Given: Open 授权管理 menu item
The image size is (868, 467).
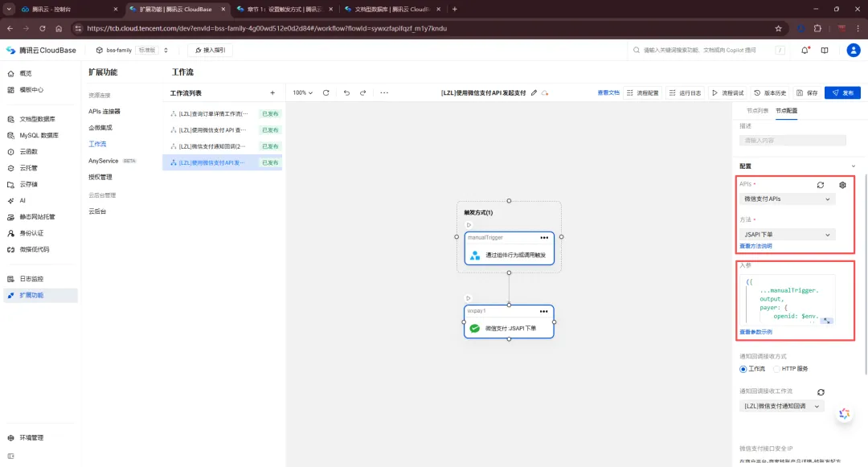Looking at the screenshot, I should pyautogui.click(x=100, y=177).
